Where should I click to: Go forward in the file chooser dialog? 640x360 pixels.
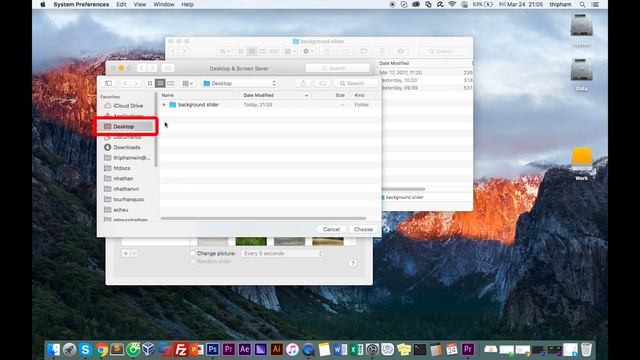point(136,83)
